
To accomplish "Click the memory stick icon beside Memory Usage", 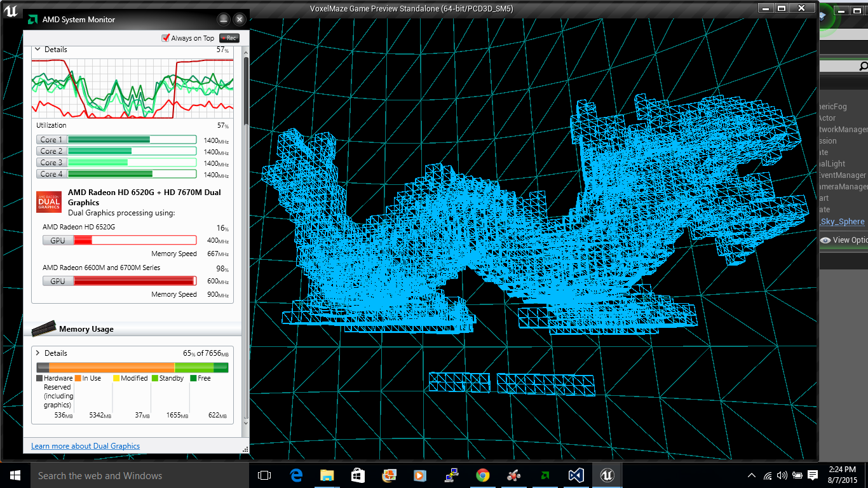I will coord(43,328).
